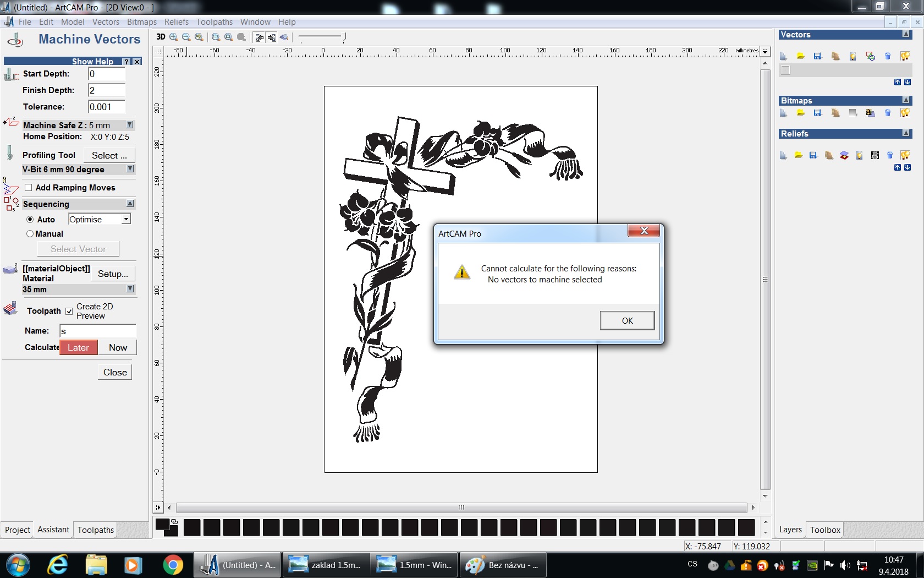
Task: Select the Manual sequencing radio button
Action: coord(30,234)
